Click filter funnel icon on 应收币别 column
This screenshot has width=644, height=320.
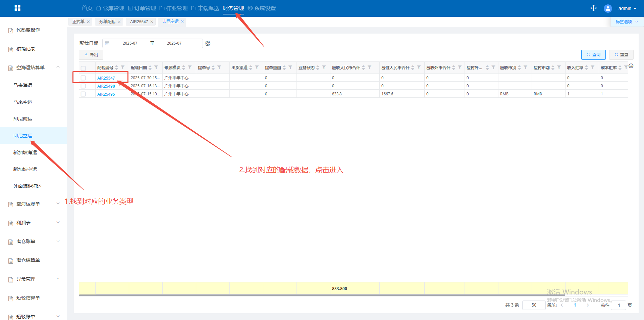tap(526, 67)
